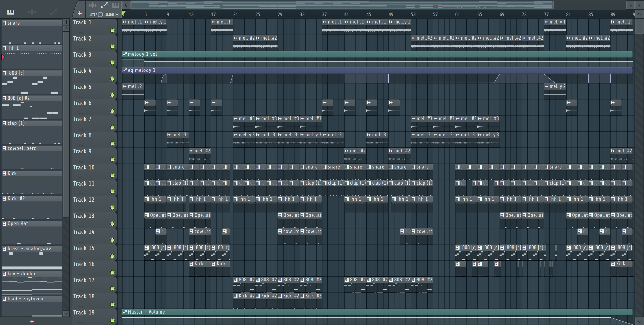The height and width of the screenshot is (325, 644).
Task: Click the key - double pattern icon
Action: click(4, 274)
